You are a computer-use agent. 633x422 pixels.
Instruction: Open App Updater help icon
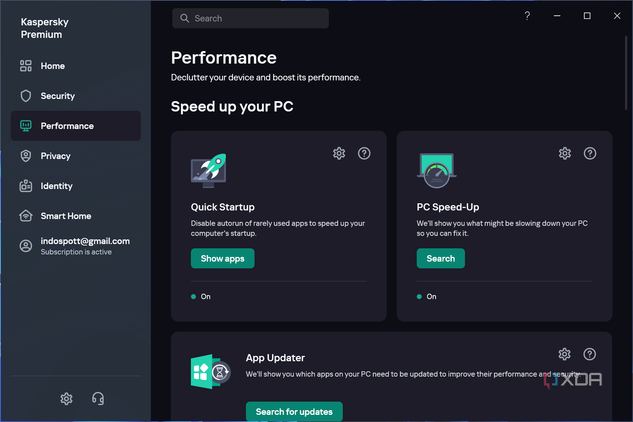[589, 354]
